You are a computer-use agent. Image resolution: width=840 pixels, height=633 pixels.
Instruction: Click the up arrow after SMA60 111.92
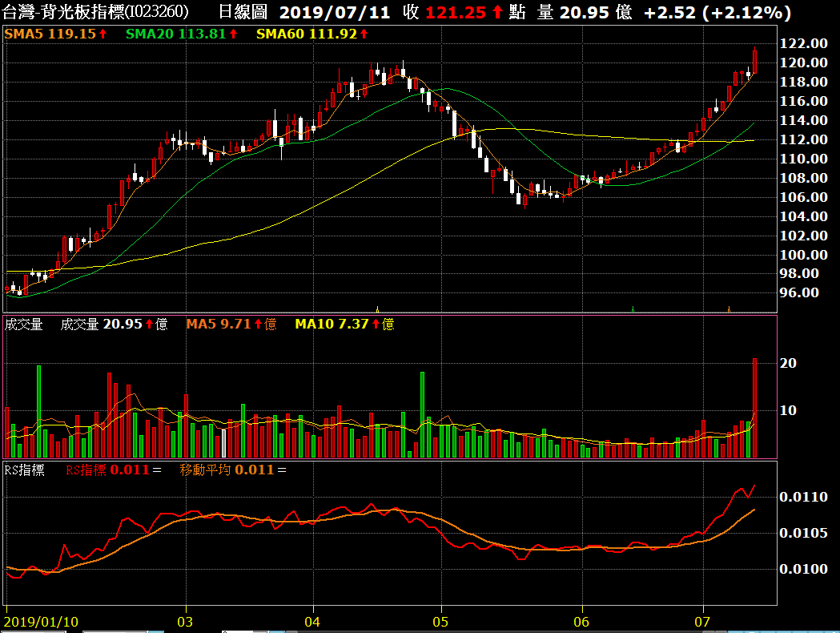pyautogui.click(x=364, y=34)
